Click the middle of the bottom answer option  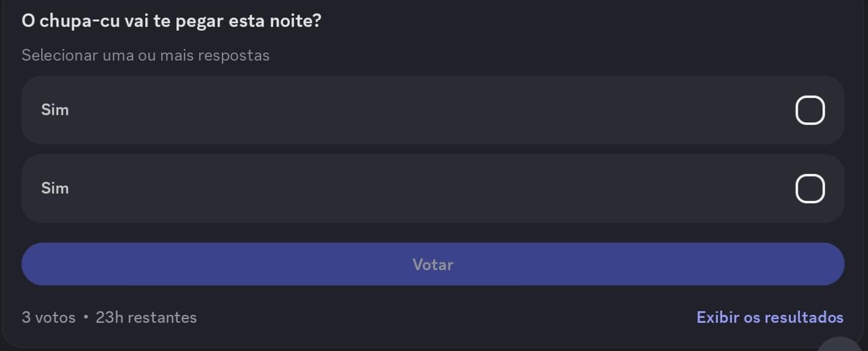432,188
